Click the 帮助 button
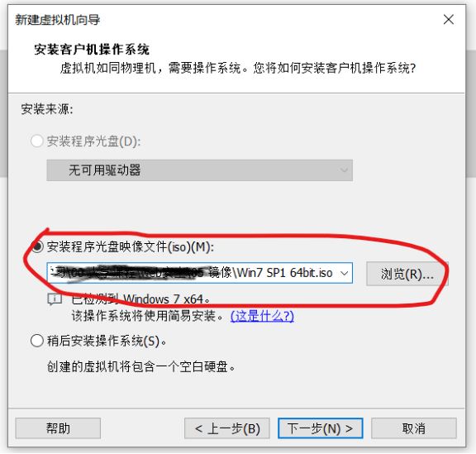 58,428
